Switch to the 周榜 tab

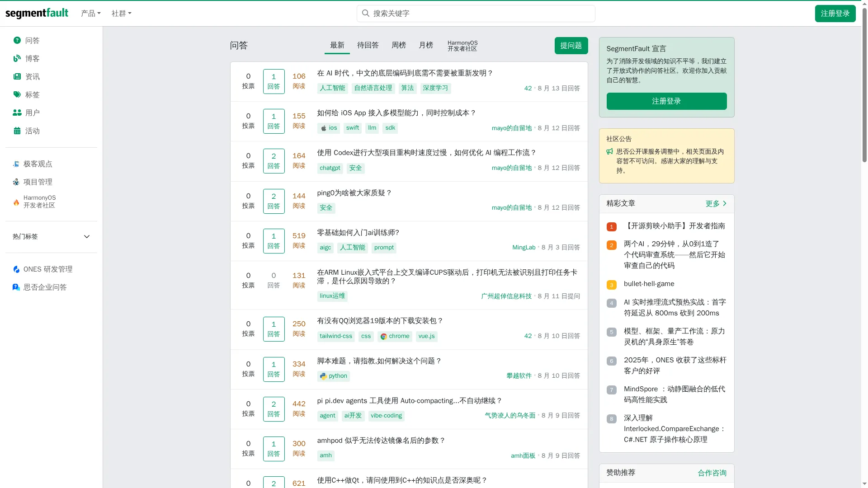click(399, 45)
